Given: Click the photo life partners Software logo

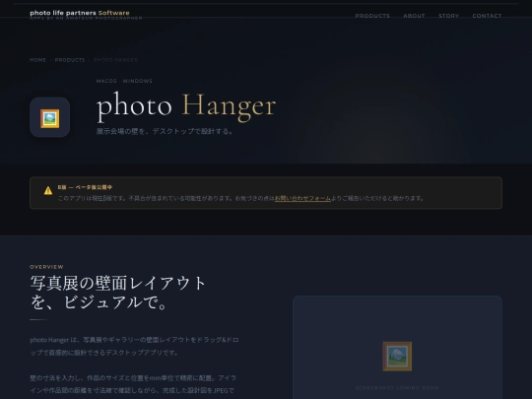Looking at the screenshot, I should click(80, 13).
